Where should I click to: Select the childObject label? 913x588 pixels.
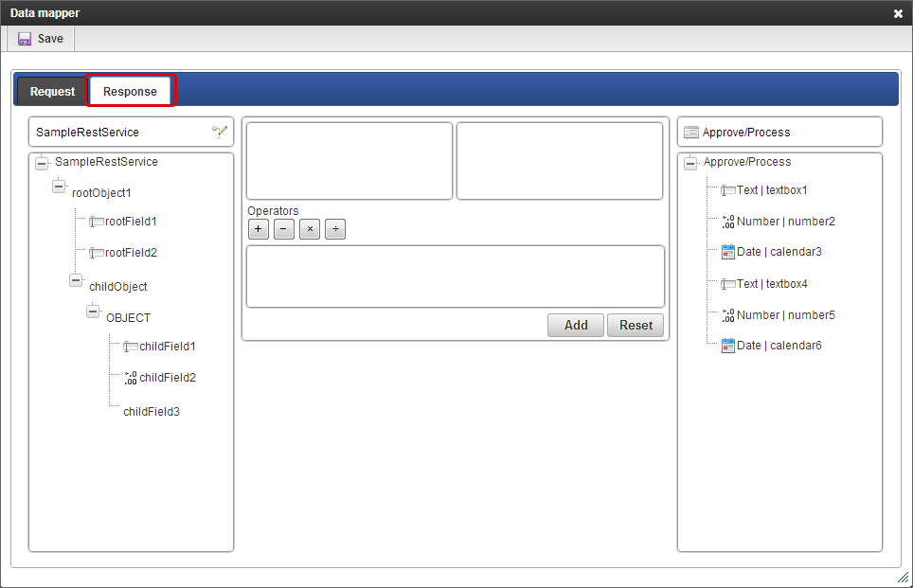click(x=118, y=287)
